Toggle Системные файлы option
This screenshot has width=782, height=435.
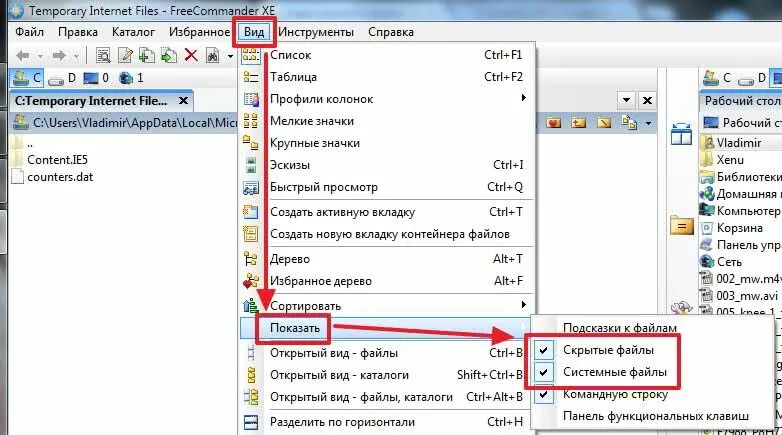(x=614, y=372)
